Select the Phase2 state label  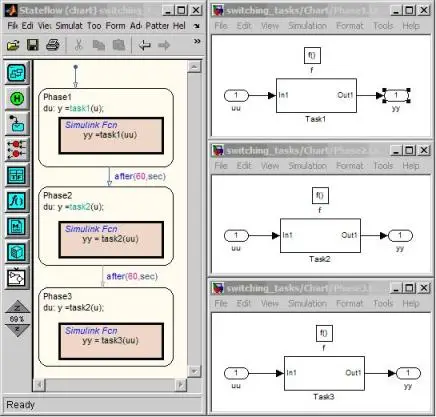tap(57, 196)
